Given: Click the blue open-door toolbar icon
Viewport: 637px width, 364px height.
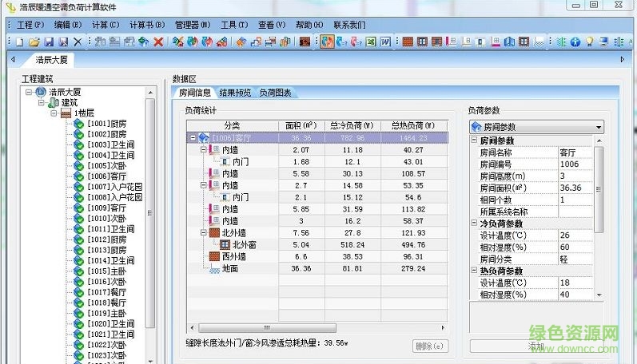Looking at the screenshot, I should pyautogui.click(x=509, y=42).
